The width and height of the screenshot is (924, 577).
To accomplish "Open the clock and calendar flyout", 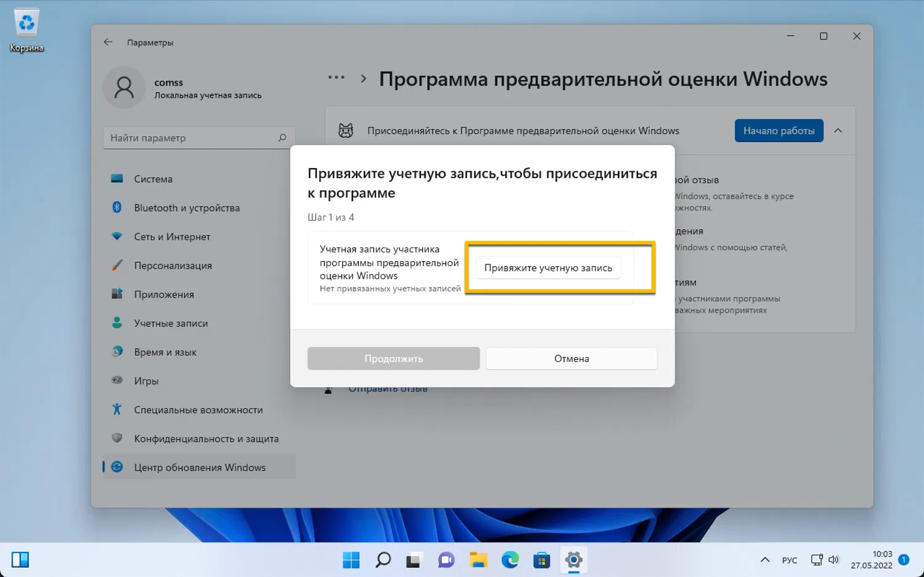I will coord(872,560).
